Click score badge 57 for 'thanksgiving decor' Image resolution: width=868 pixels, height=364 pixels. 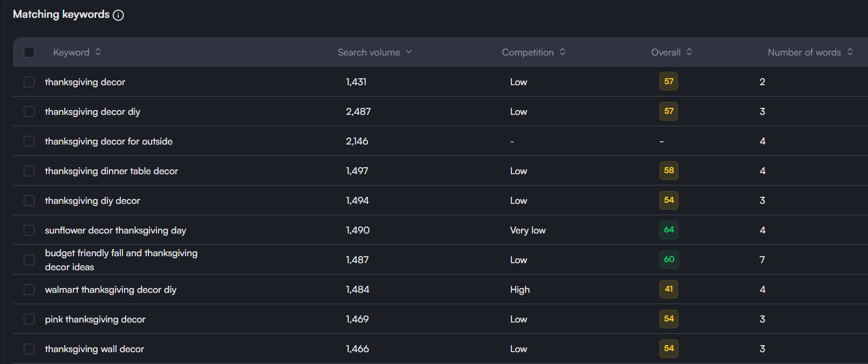coord(669,81)
